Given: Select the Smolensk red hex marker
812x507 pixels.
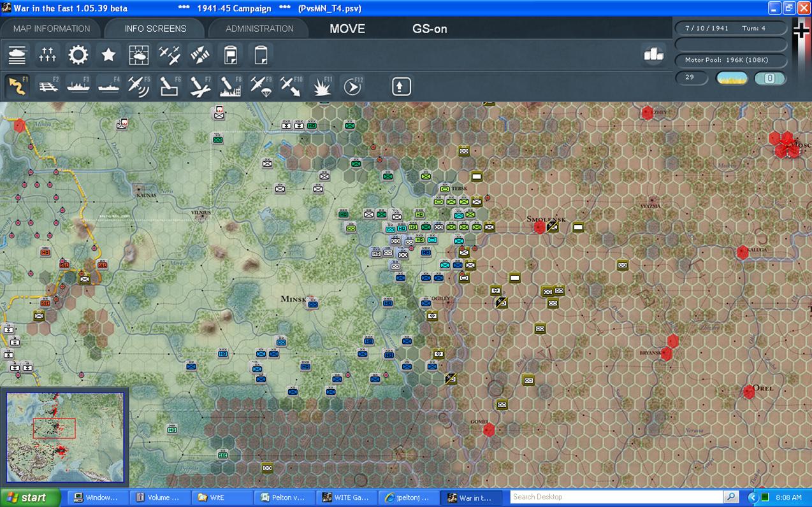Looking at the screenshot, I should pos(539,227).
